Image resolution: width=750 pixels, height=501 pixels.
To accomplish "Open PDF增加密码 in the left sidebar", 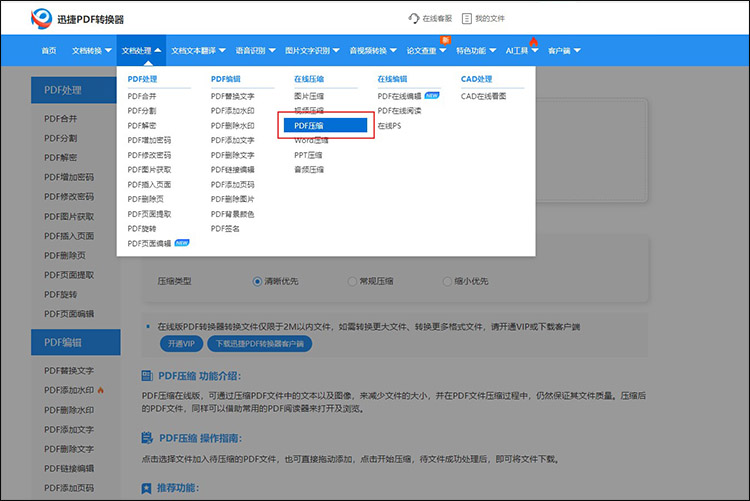I will (69, 177).
